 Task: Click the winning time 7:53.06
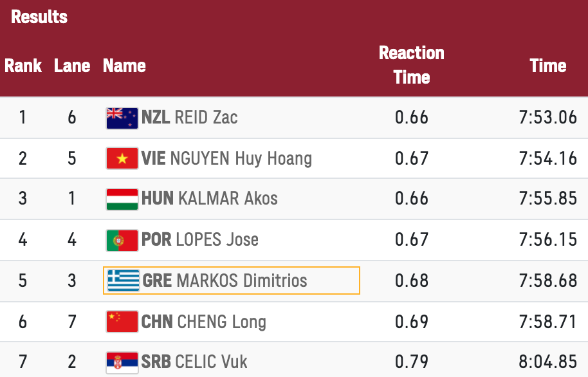pyautogui.click(x=548, y=118)
